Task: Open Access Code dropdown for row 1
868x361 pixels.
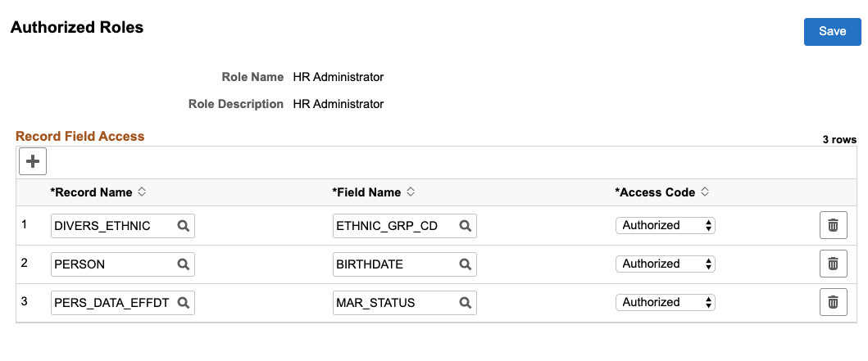Action: tap(666, 225)
